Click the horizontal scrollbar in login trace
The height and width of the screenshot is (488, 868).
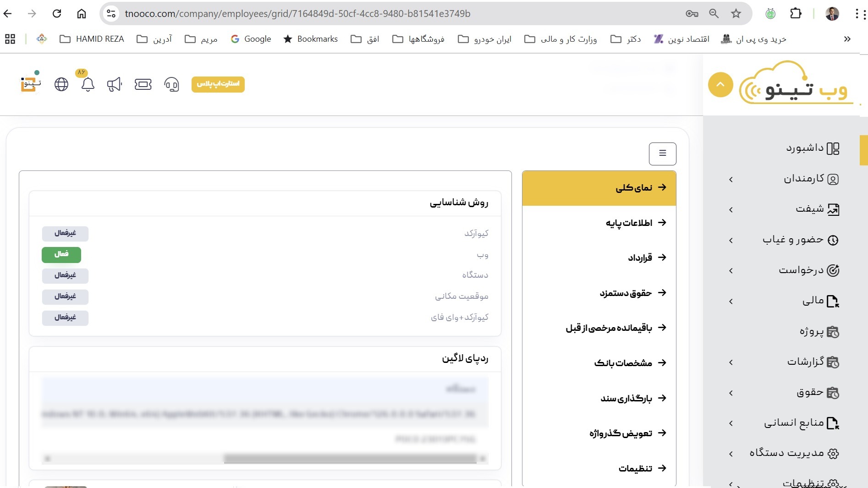[x=350, y=459]
